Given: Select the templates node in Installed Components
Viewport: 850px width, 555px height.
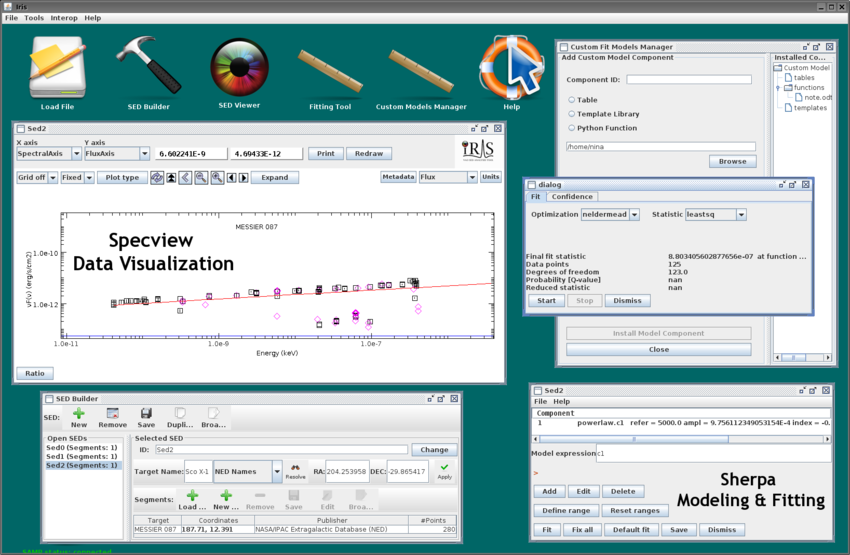Looking at the screenshot, I should coord(806,108).
